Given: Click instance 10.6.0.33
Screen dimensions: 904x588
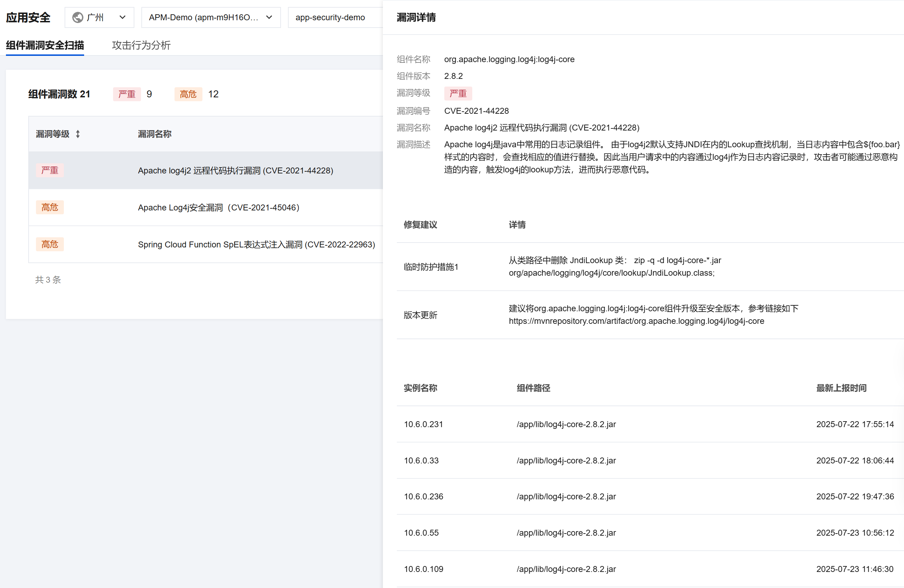Looking at the screenshot, I should (421, 460).
